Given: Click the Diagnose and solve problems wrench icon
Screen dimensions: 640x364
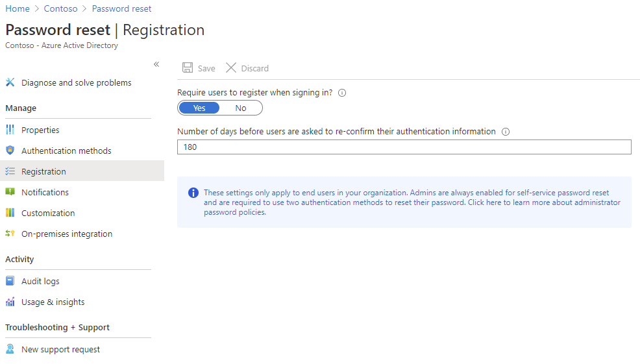Looking at the screenshot, I should 10,82.
